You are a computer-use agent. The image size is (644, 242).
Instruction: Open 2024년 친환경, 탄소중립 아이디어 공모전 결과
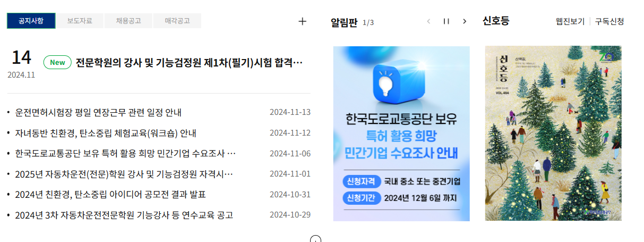(x=110, y=194)
